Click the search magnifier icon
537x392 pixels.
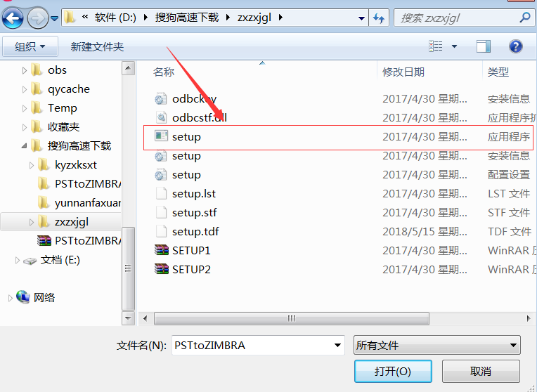point(525,18)
